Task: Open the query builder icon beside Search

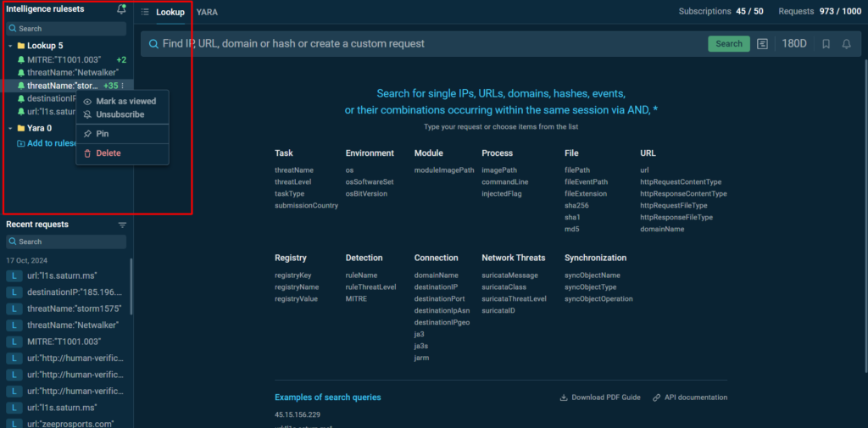Action: [x=763, y=44]
